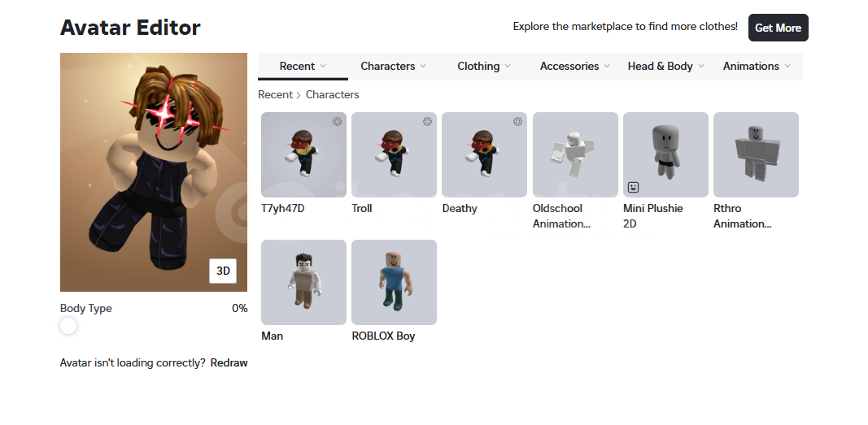This screenshot has height=425, width=868.
Task: Click the Redraw link
Action: (229, 363)
